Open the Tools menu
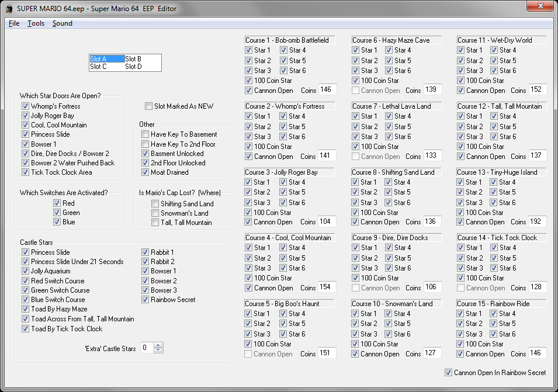The width and height of the screenshot is (558, 392). (36, 23)
